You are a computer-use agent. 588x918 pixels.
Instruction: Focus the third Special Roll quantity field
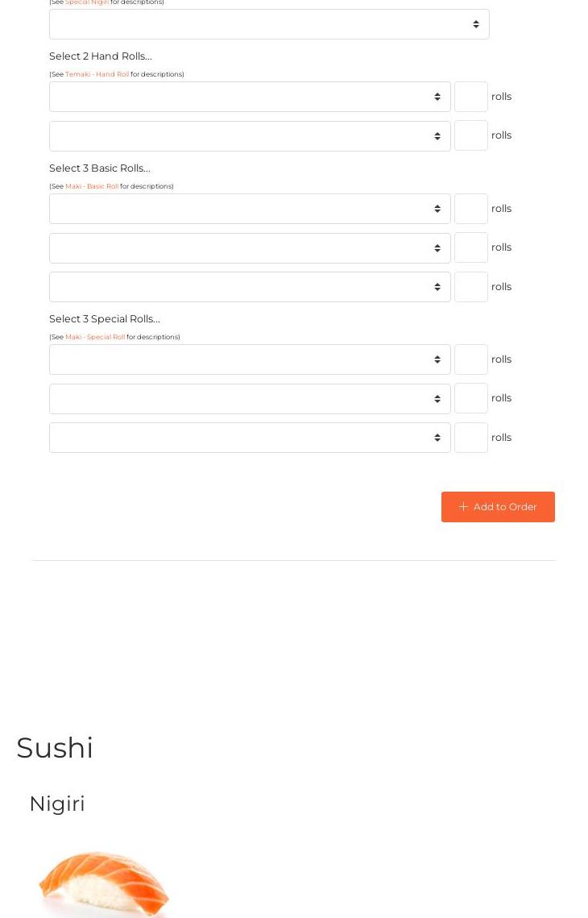point(471,438)
